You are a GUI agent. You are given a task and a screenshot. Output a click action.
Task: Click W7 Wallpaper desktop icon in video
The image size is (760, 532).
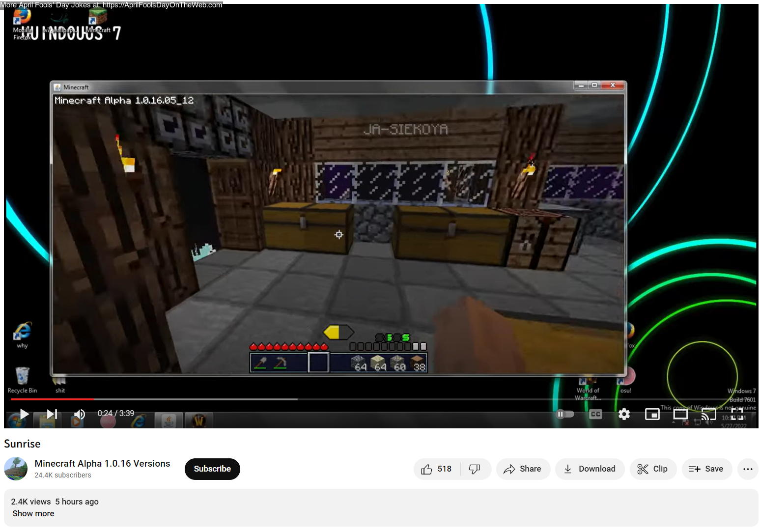[x=60, y=23]
